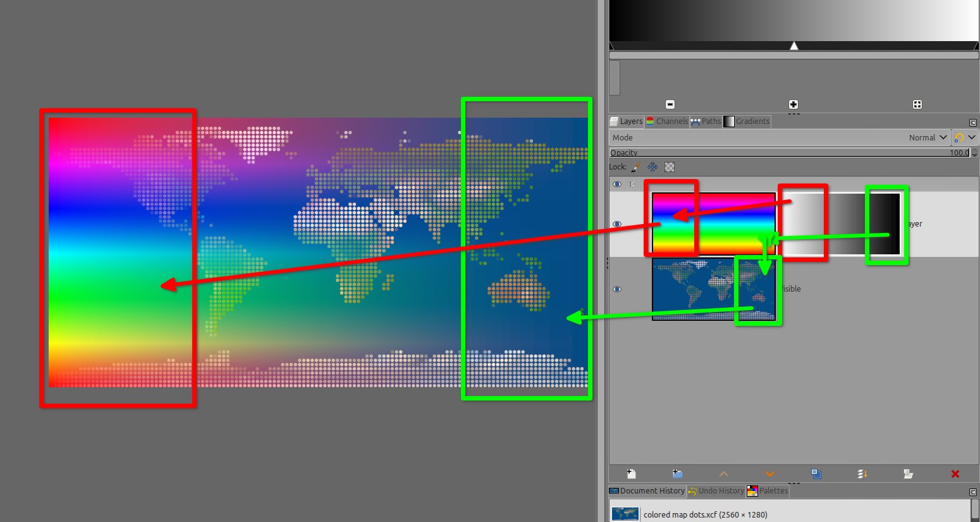The width and height of the screenshot is (980, 522).
Task: Open the Layers dock tab menu arrow
Action: click(x=973, y=122)
